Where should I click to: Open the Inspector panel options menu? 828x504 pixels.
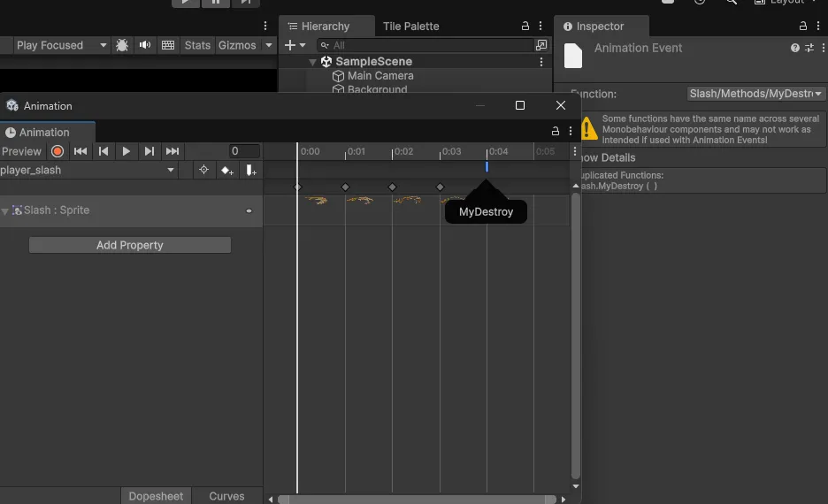818,26
